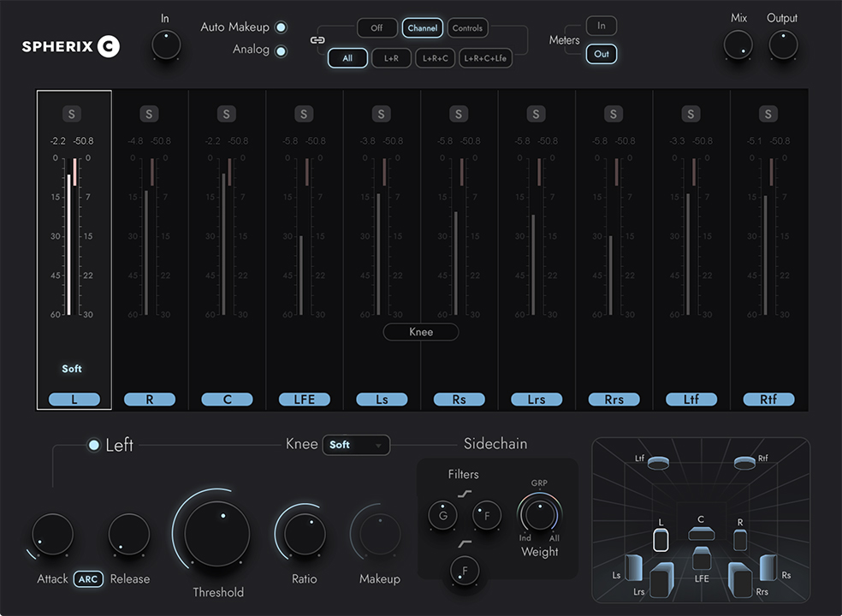Click the Rtf channel label button

pyautogui.click(x=768, y=399)
